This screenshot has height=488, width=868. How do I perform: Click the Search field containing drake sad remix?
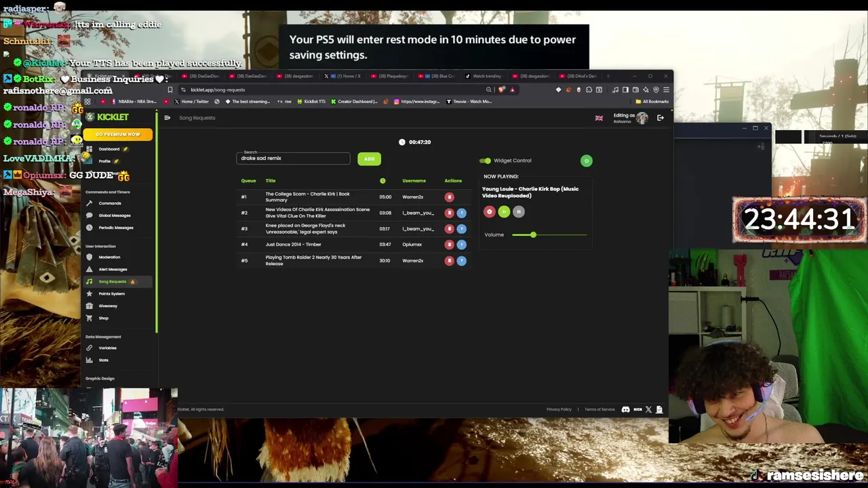point(293,158)
